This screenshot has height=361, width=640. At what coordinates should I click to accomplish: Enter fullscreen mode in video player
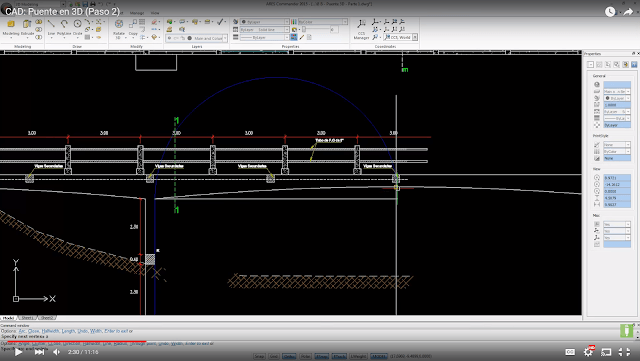coord(624,352)
